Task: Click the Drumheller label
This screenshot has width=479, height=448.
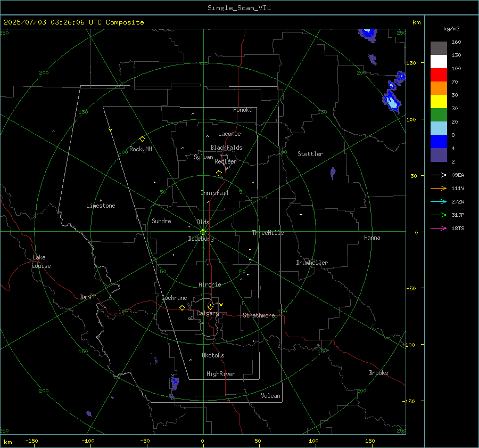Action: (312, 263)
